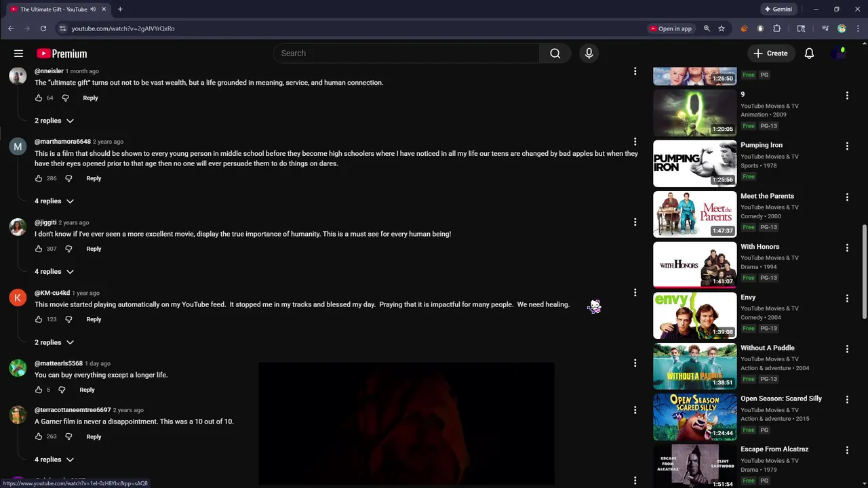
Task: Click Open in app button
Action: (671, 28)
